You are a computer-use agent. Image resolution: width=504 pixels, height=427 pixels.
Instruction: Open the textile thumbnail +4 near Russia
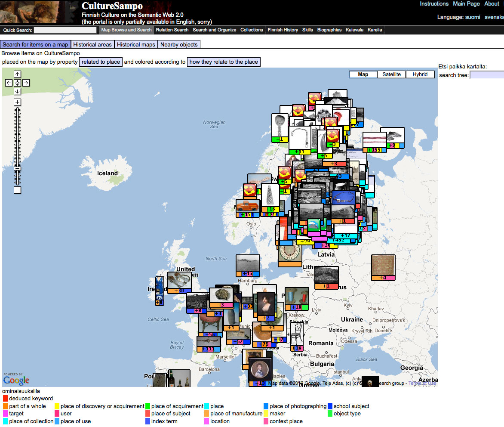(383, 267)
